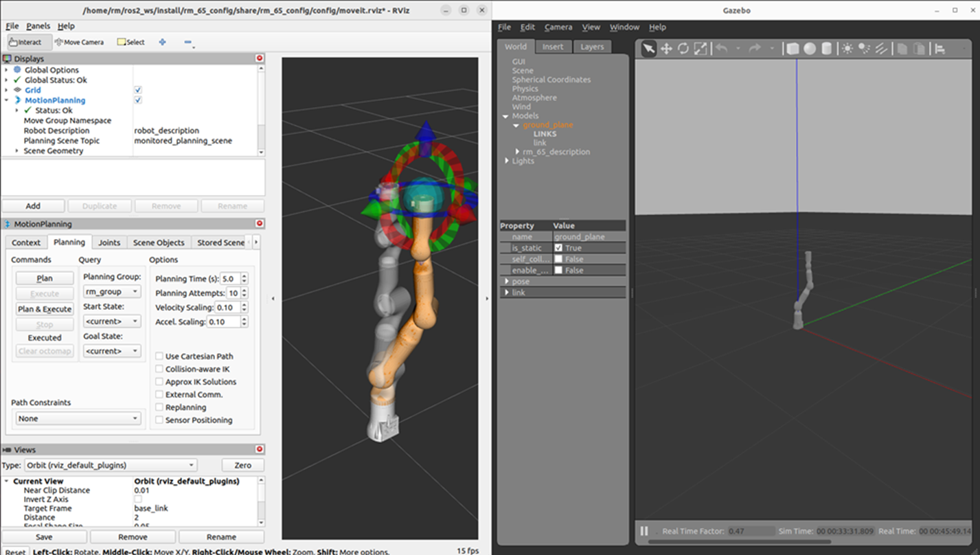Choose the Select tool in RViz toolbar
The width and height of the screenshot is (980, 555).
[x=130, y=42]
